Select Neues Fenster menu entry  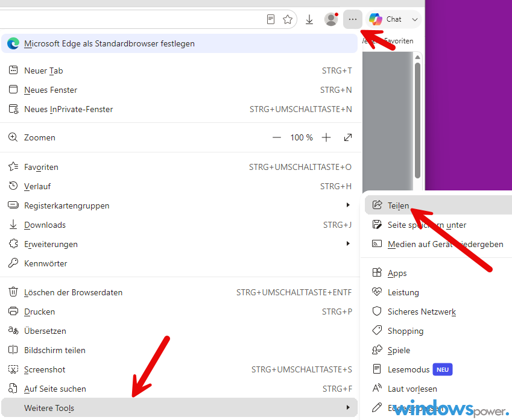pos(179,90)
